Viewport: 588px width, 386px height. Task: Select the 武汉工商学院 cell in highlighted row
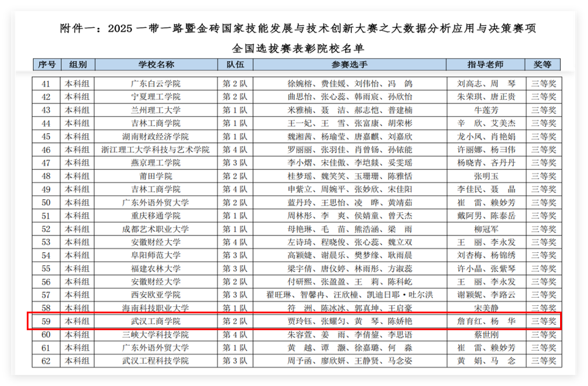point(156,321)
